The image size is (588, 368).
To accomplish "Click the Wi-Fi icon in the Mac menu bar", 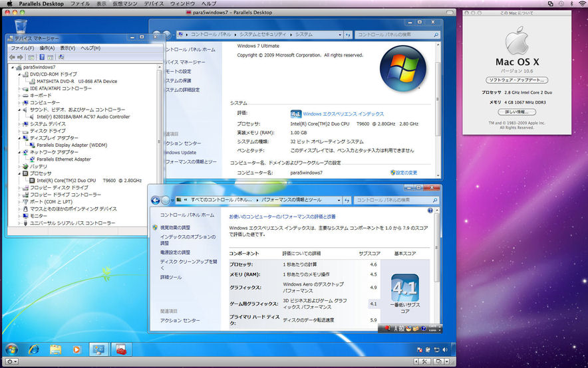I will pos(581,3).
